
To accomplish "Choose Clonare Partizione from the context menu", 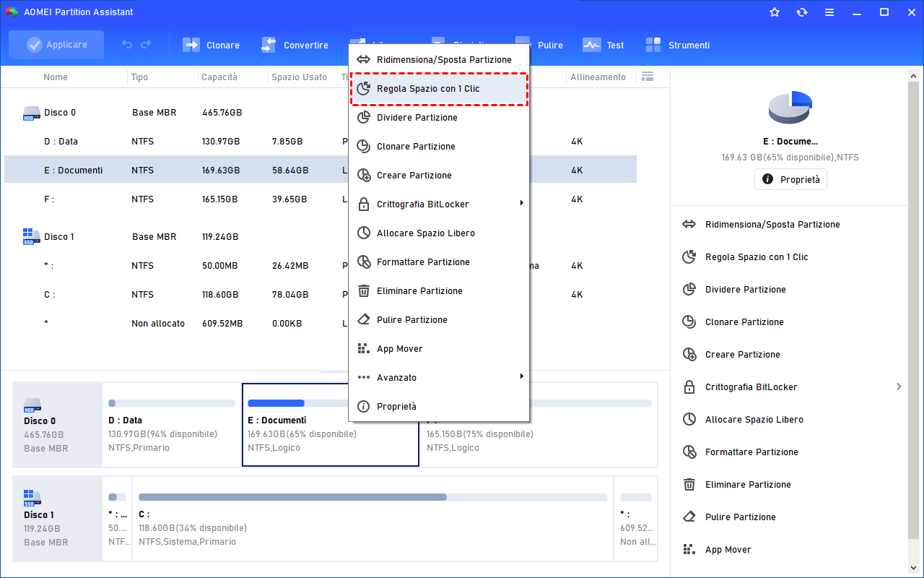I will (x=439, y=147).
